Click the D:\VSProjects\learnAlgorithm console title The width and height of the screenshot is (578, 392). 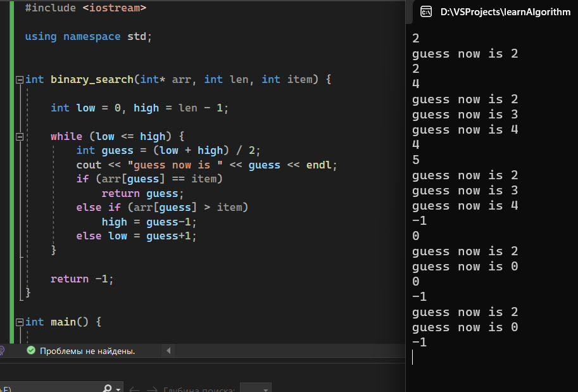click(x=505, y=12)
